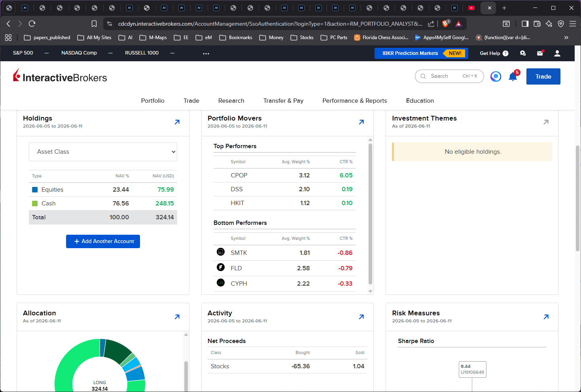The image size is (581, 392).
Task: Click the HKIT symbol row
Action: (284, 203)
